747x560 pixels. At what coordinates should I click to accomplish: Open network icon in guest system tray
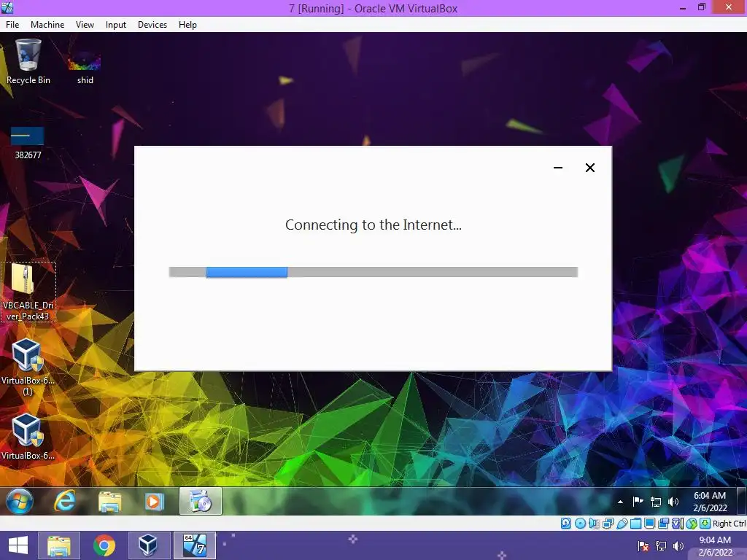pos(656,502)
